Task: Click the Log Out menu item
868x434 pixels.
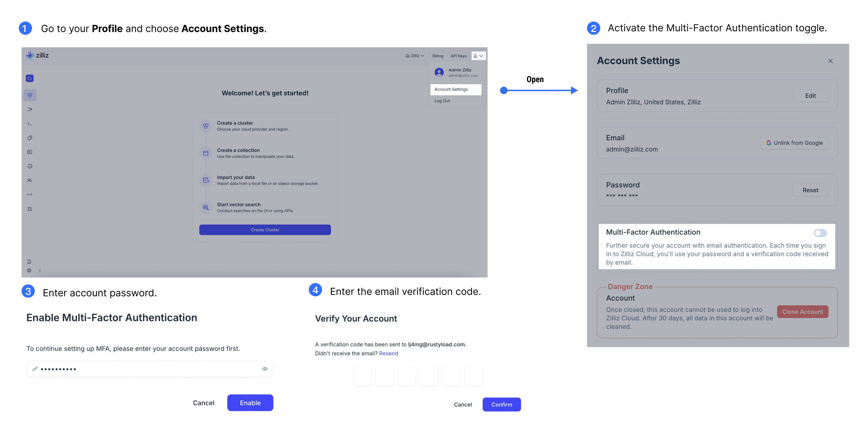Action: coord(443,101)
